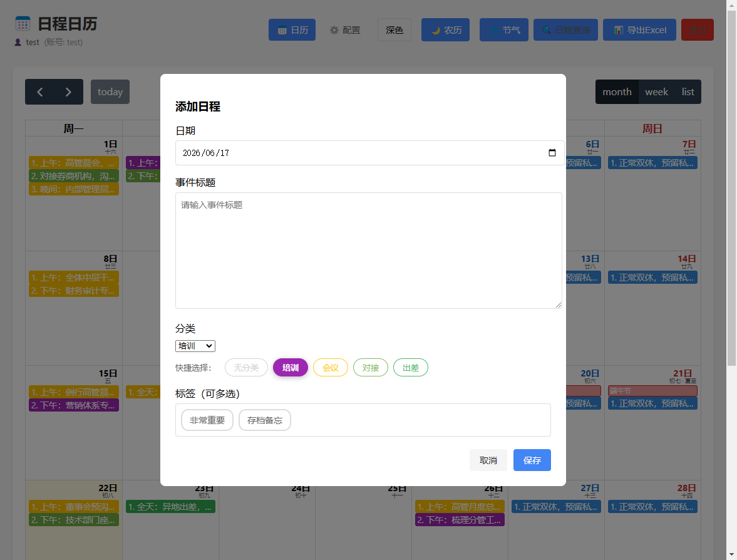Open event 2. 对接券商机构 on 1日

(74, 176)
